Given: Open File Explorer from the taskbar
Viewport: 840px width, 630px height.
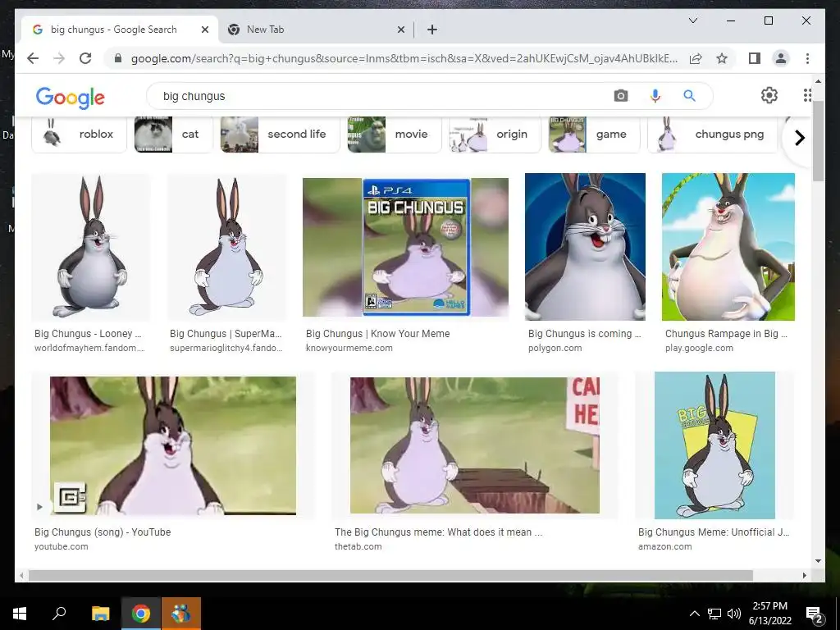Looking at the screenshot, I should pyautogui.click(x=100, y=614).
